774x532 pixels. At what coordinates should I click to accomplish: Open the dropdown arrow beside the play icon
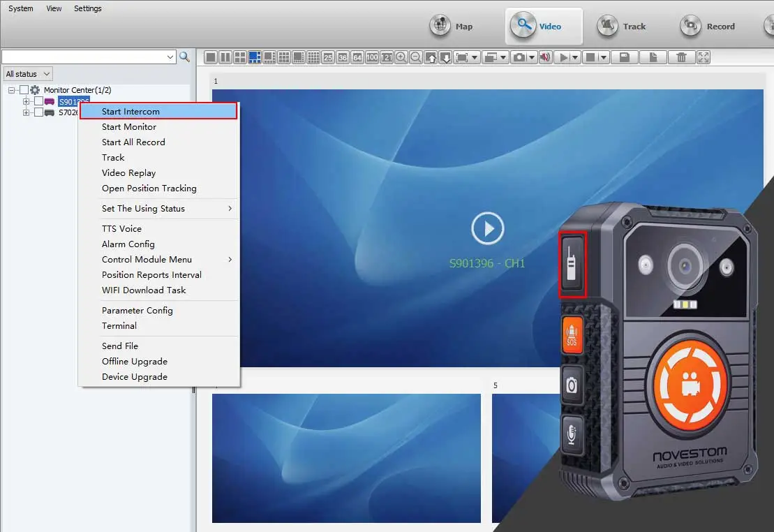[x=575, y=57]
